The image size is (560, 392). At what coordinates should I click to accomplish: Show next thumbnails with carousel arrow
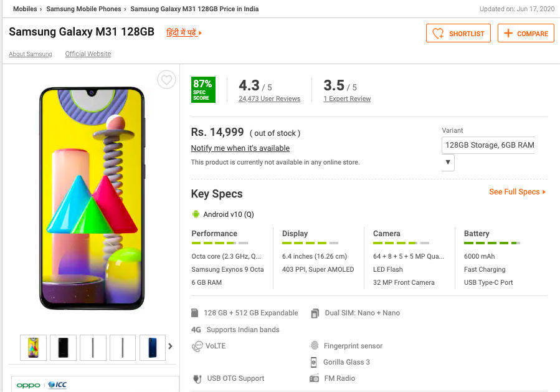click(x=170, y=347)
